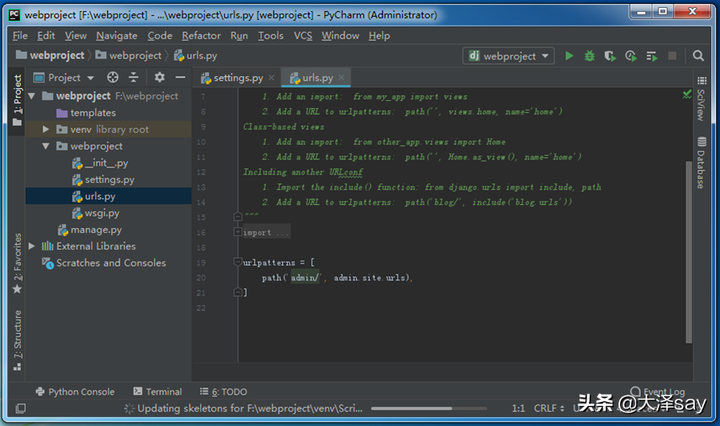
Task: Open the File menu
Action: click(x=20, y=35)
